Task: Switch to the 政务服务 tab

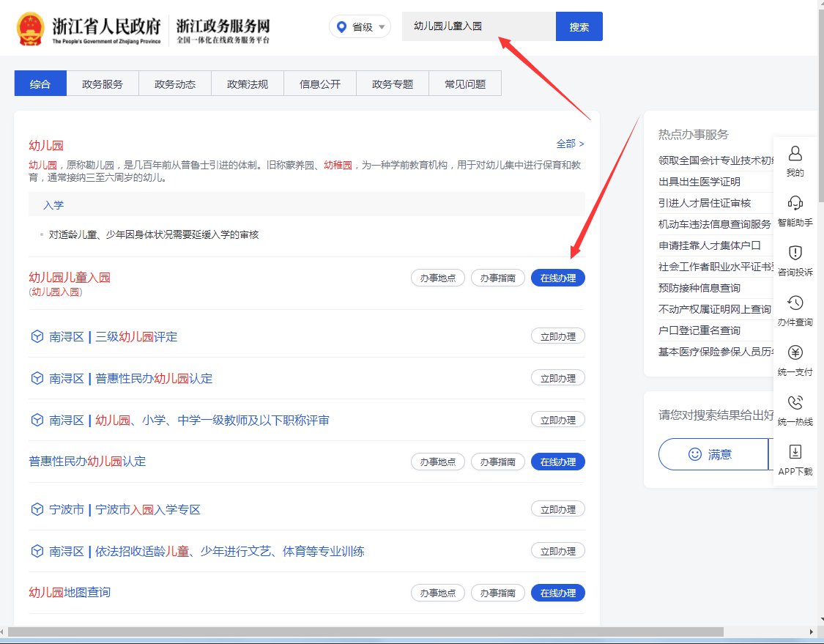Action: 103,84
